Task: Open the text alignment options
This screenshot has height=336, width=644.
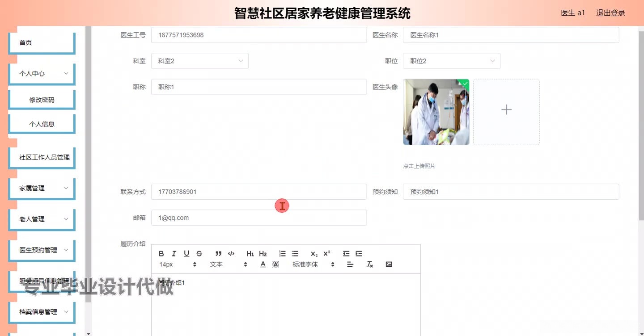Action: (x=350, y=265)
